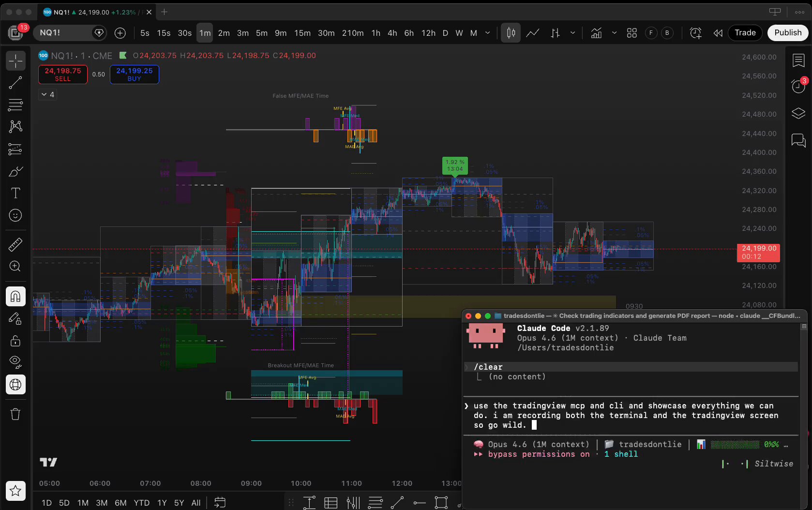Open the Fibonacci retracement tool
This screenshot has width=812, height=510.
(x=15, y=105)
